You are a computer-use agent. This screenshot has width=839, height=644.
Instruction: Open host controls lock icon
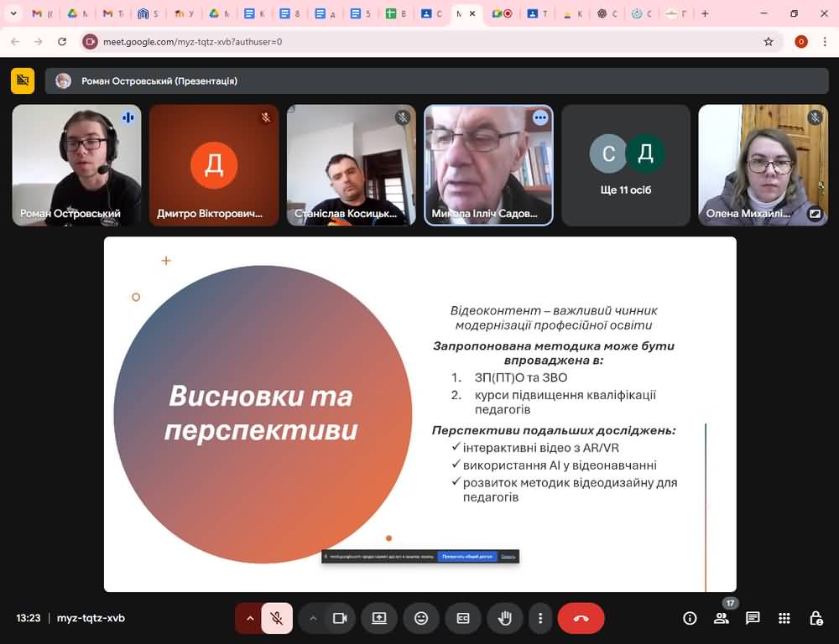[x=816, y=618]
